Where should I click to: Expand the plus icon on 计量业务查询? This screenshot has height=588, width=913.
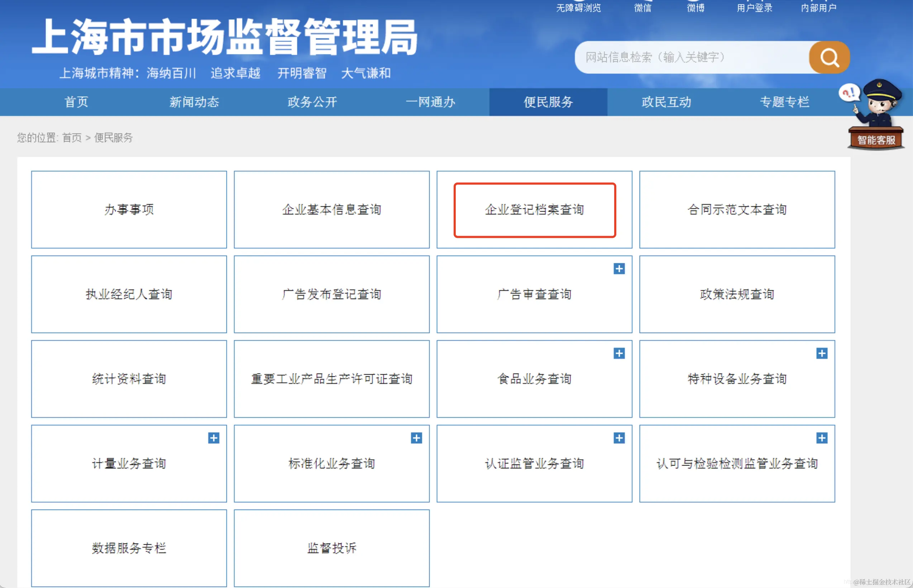[214, 438]
